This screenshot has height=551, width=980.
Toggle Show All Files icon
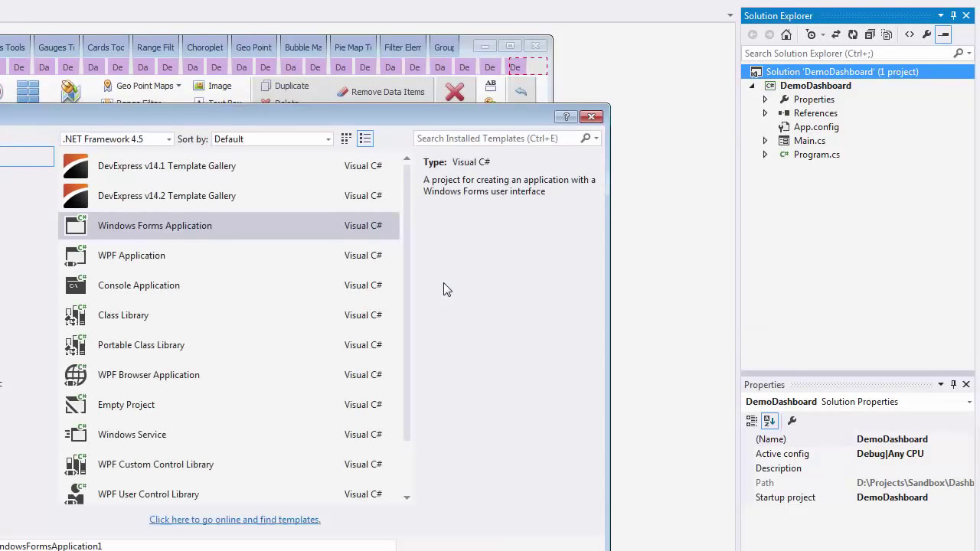pos(887,34)
